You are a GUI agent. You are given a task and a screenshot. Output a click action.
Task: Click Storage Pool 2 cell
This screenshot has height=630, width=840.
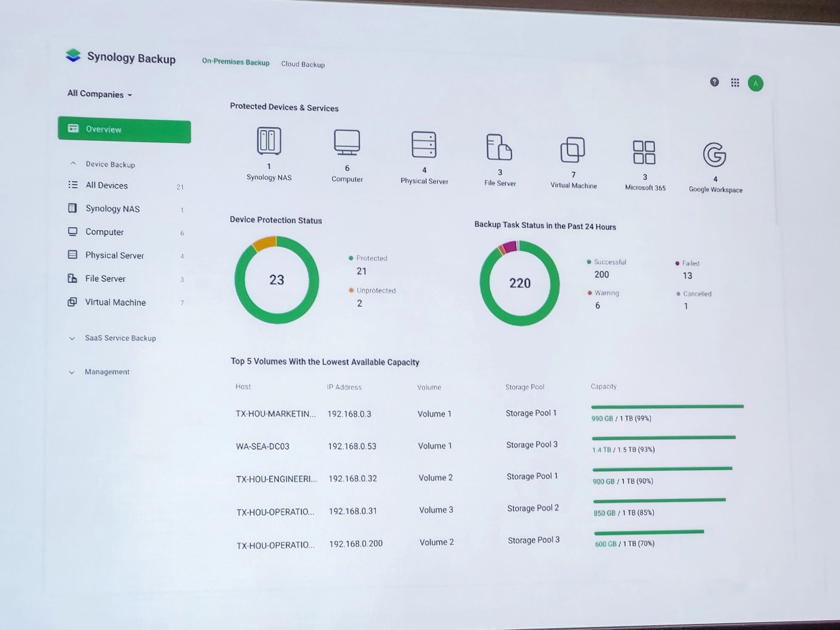click(x=533, y=508)
